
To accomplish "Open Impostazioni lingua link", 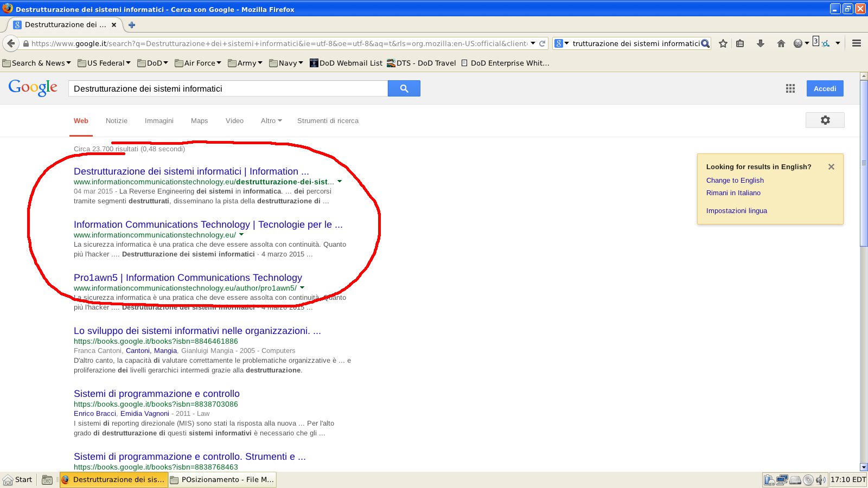I will [x=736, y=210].
